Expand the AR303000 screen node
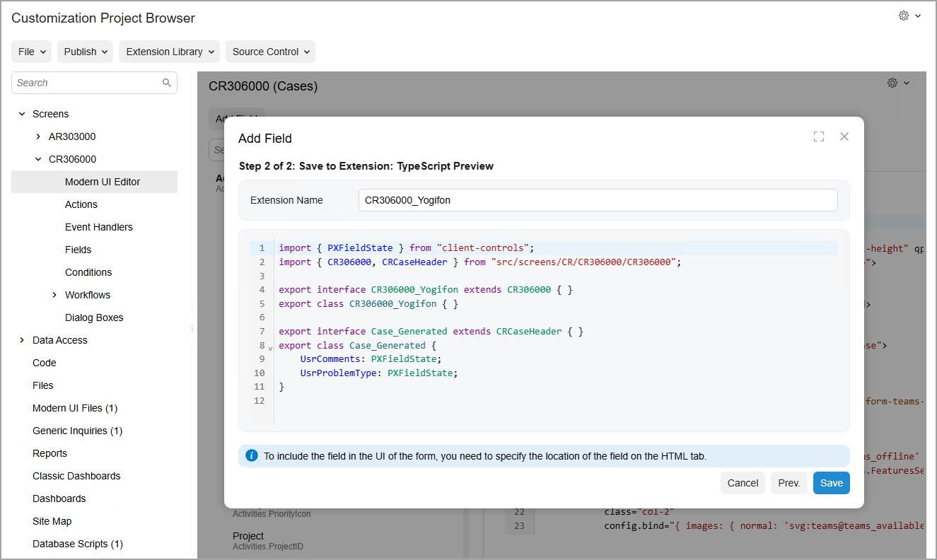Image resolution: width=937 pixels, height=560 pixels. tap(38, 136)
